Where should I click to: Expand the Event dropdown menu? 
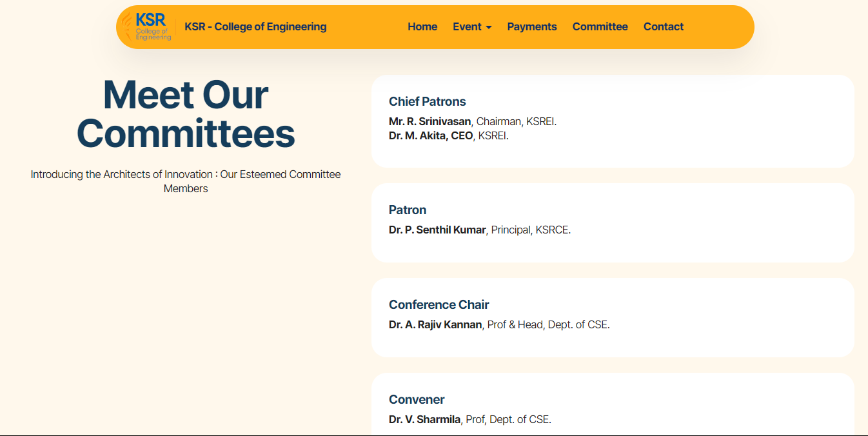coord(472,26)
